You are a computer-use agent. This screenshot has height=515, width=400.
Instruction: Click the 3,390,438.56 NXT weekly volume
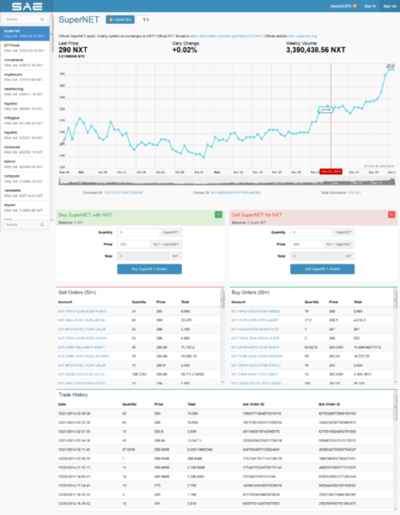pyautogui.click(x=316, y=50)
